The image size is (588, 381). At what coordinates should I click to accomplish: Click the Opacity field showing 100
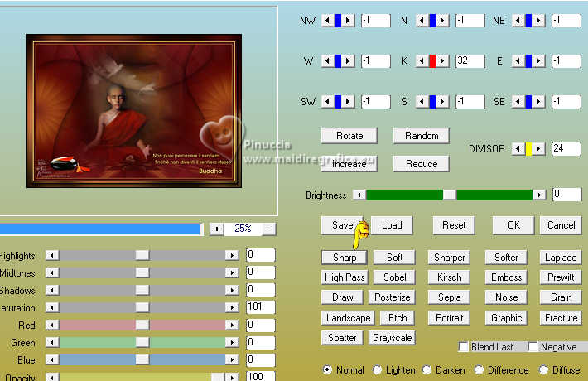[261, 376]
